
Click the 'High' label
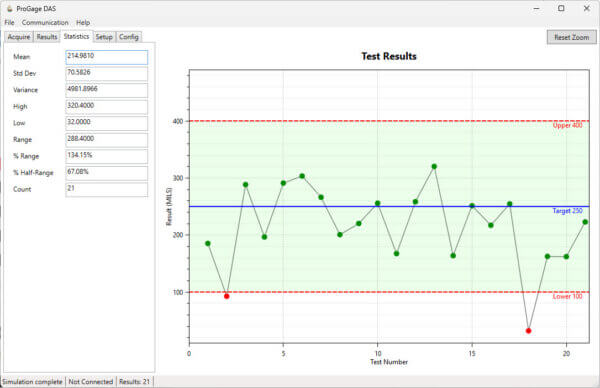[x=20, y=107]
